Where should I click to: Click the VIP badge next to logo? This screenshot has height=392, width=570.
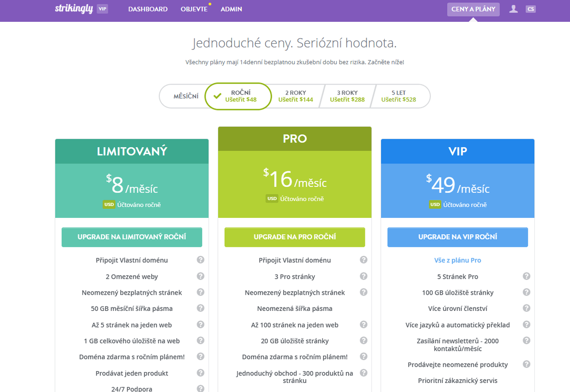[x=102, y=9]
